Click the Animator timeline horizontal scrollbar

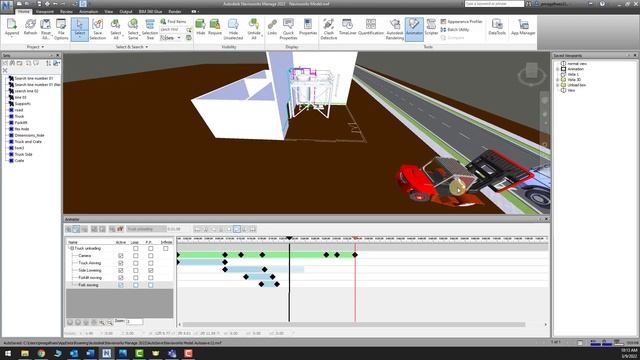click(x=354, y=324)
